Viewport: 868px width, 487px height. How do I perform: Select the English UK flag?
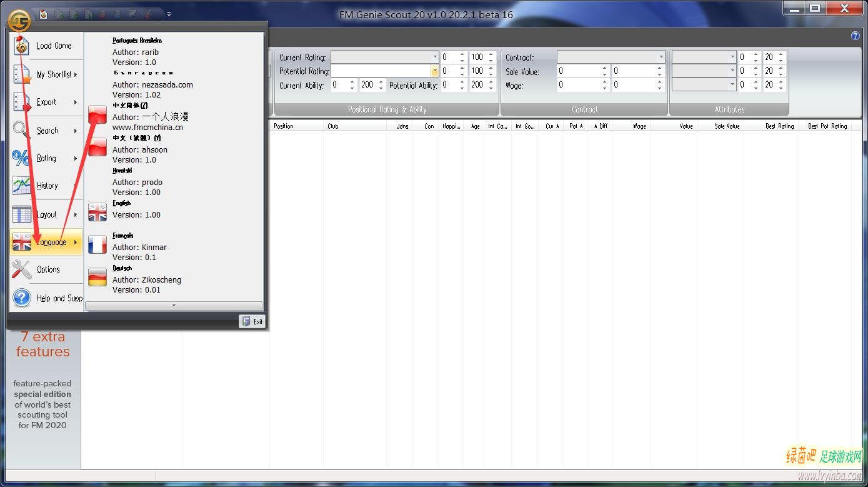[97, 213]
